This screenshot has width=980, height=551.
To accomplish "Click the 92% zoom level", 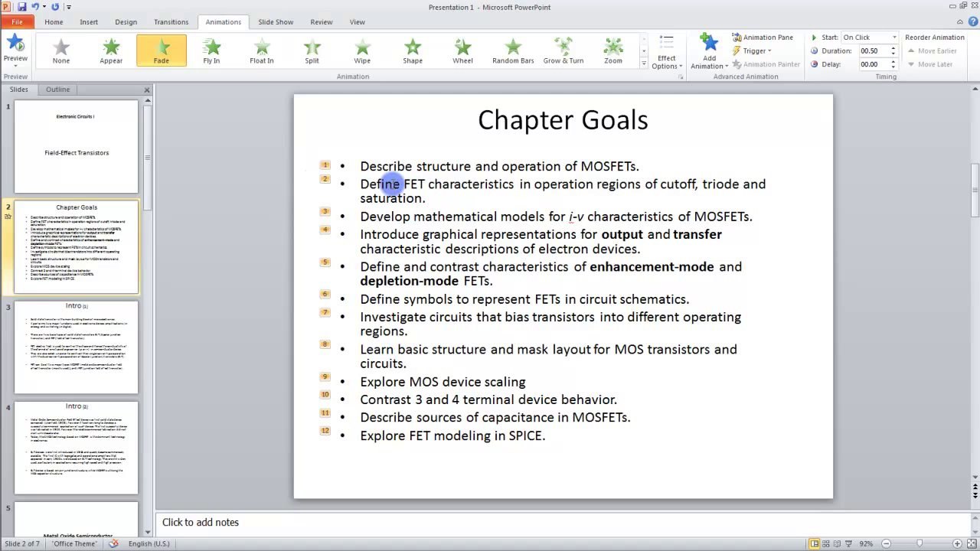I will tap(866, 543).
